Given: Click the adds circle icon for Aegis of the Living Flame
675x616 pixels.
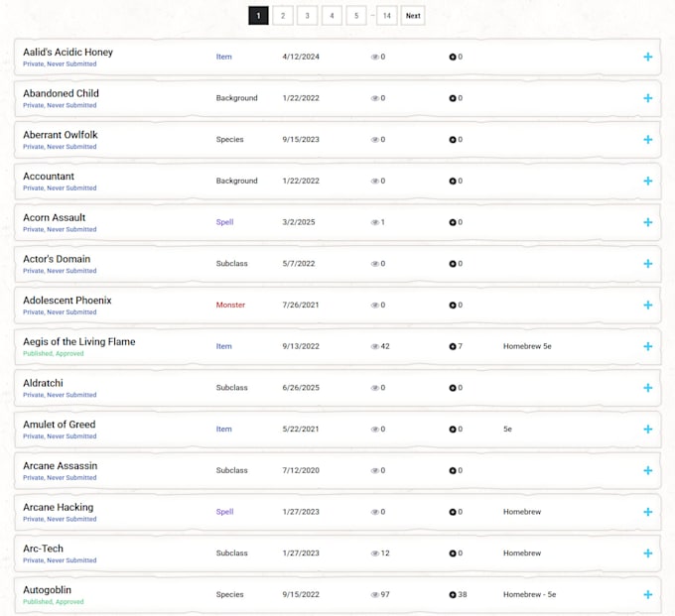Looking at the screenshot, I should (452, 346).
